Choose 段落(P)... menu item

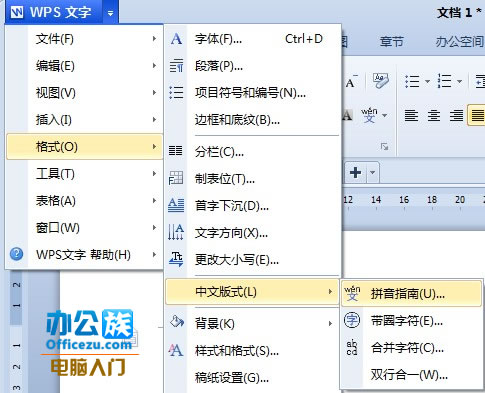coord(253,66)
